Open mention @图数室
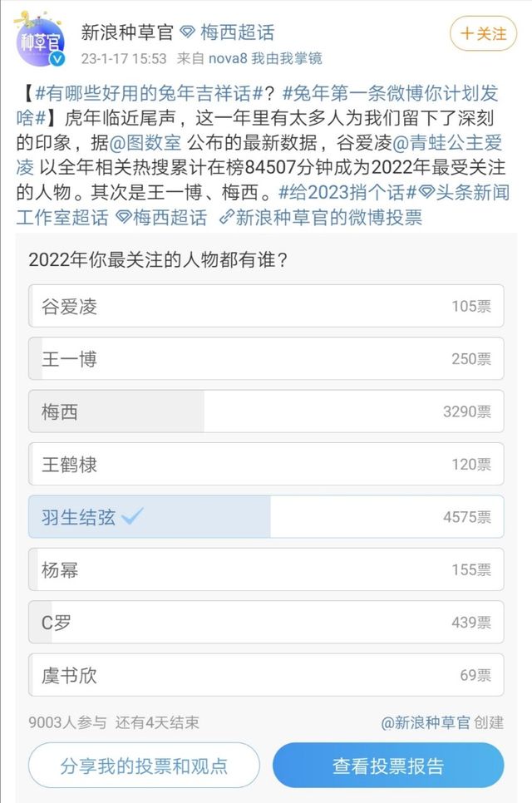The image size is (532, 803). (145, 142)
